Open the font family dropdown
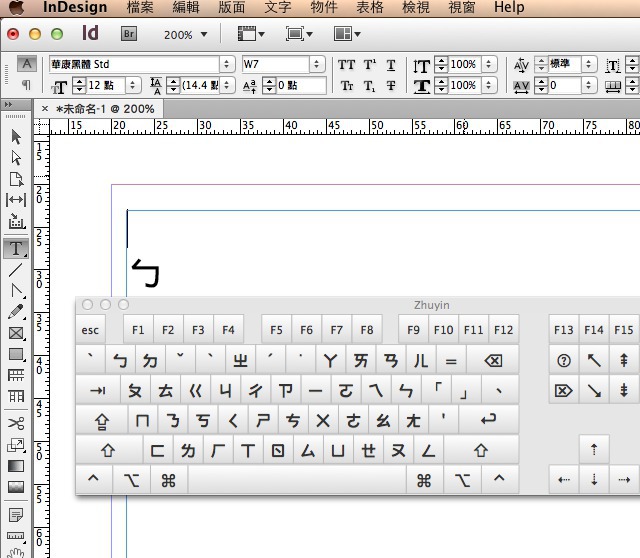This screenshot has width=640, height=558. pyautogui.click(x=227, y=64)
